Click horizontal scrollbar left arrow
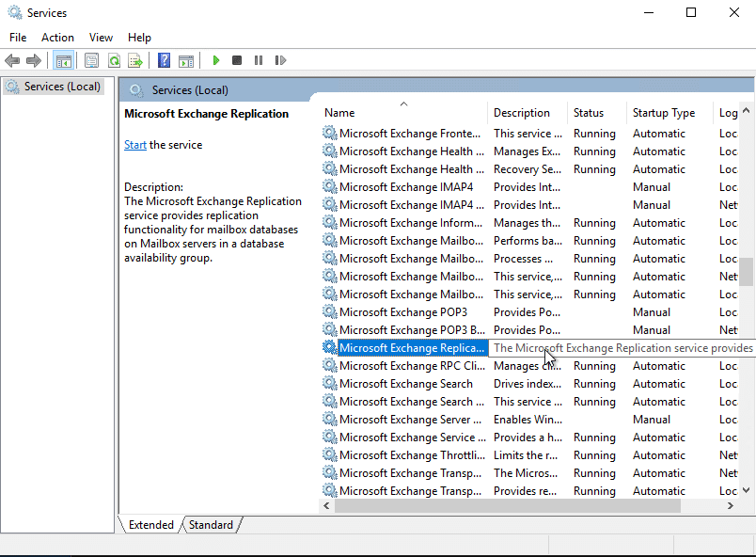Screen dimensions: 756x557 pos(326,505)
